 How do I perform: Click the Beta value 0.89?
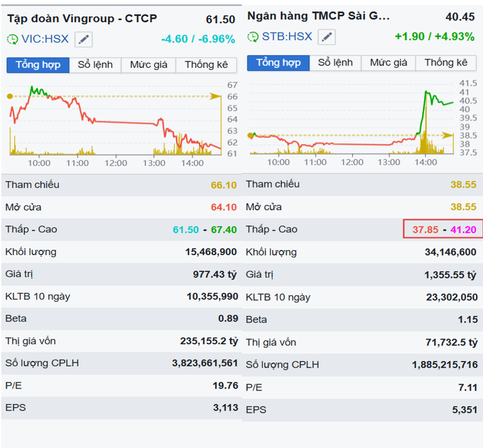click(x=228, y=318)
